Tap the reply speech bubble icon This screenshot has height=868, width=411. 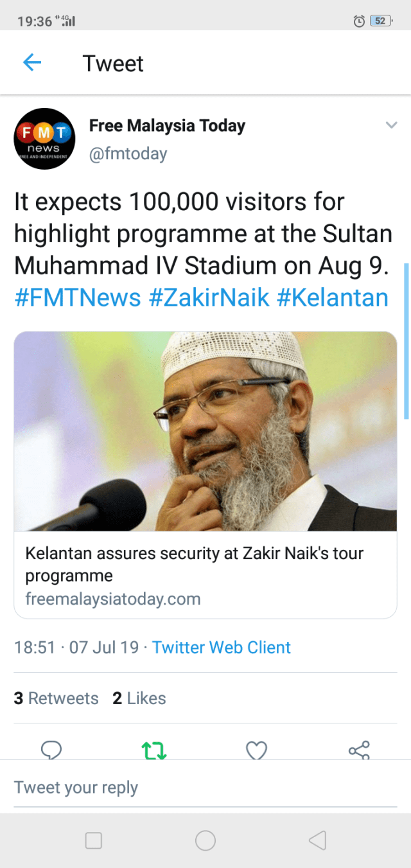[51, 750]
